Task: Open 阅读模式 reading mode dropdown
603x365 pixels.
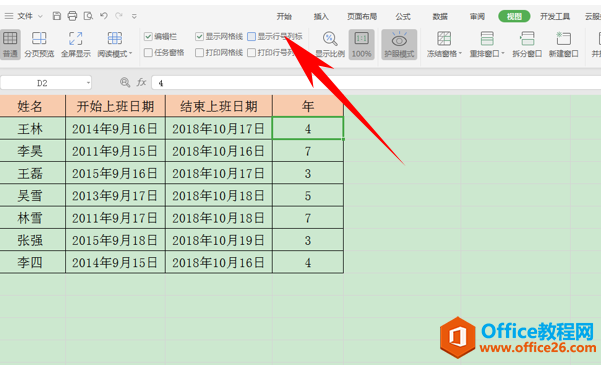Action: pyautogui.click(x=115, y=45)
